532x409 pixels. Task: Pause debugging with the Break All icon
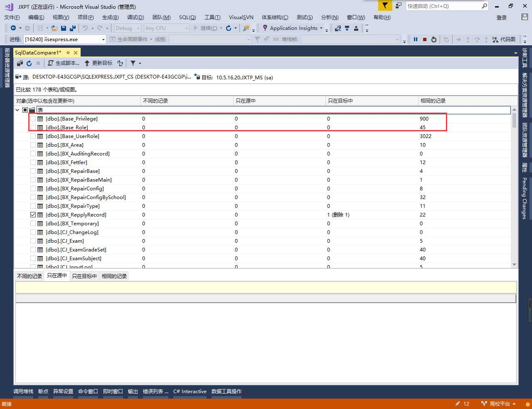(x=415, y=39)
